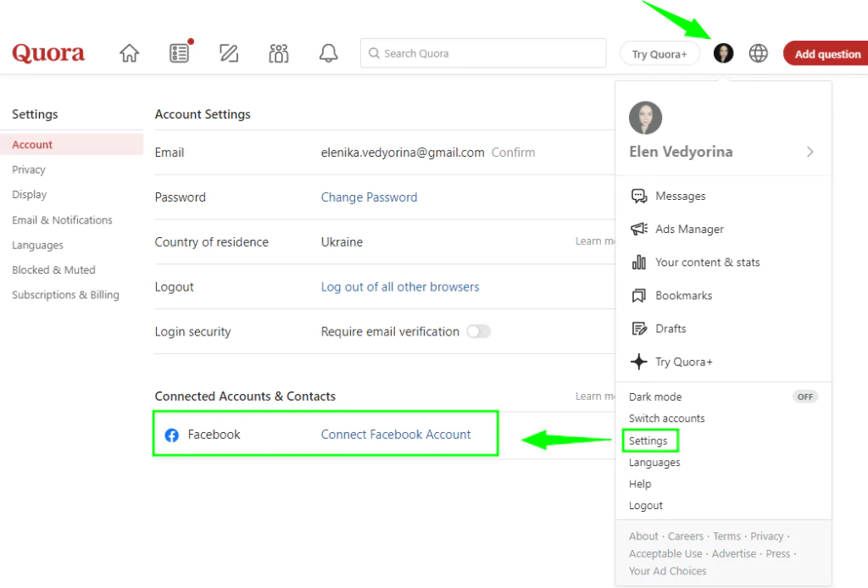Click Change Password link

[370, 197]
